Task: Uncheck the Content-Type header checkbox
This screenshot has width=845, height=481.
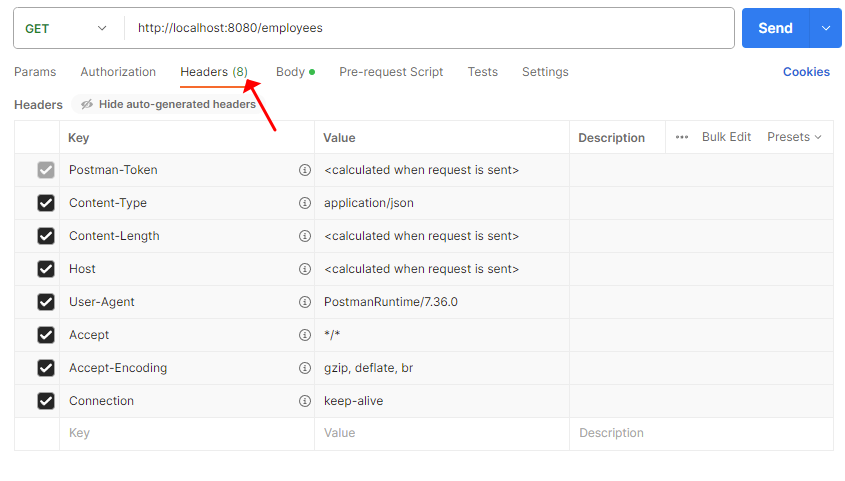Action: [x=46, y=203]
